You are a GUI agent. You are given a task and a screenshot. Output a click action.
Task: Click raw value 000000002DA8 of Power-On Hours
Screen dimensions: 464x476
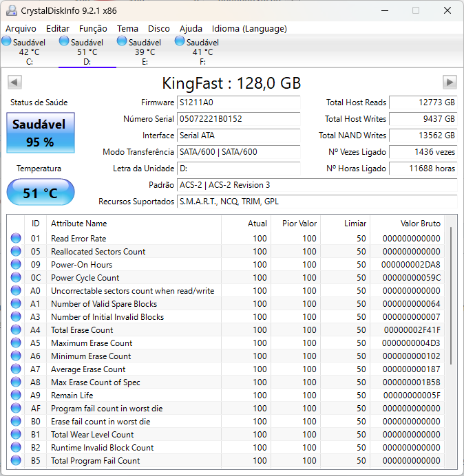pyautogui.click(x=410, y=265)
